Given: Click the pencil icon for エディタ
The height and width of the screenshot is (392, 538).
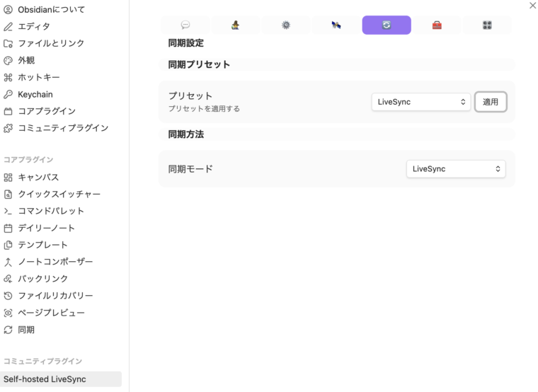Looking at the screenshot, I should click(8, 26).
